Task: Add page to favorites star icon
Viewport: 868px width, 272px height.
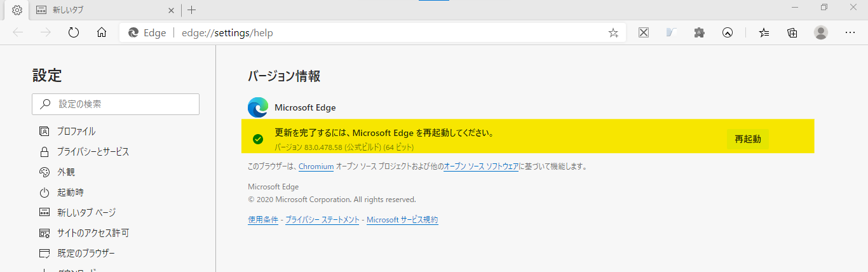Action: tap(613, 33)
